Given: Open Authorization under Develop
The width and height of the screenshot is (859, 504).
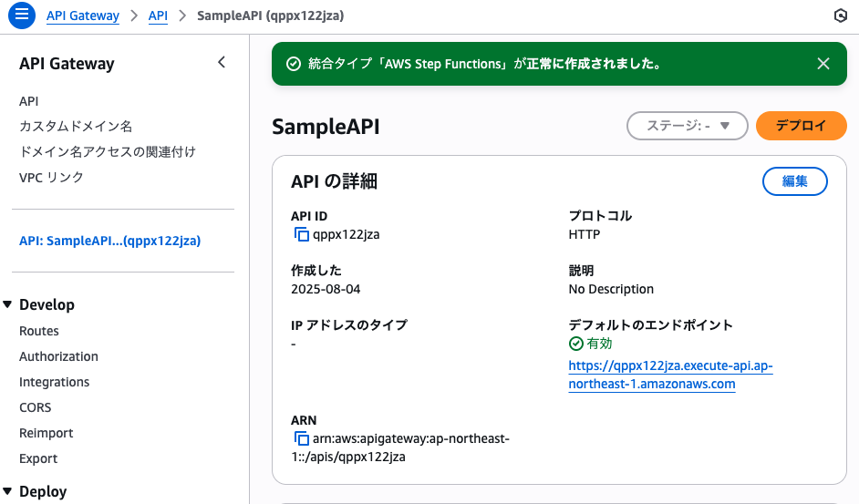Looking at the screenshot, I should click(58, 356).
